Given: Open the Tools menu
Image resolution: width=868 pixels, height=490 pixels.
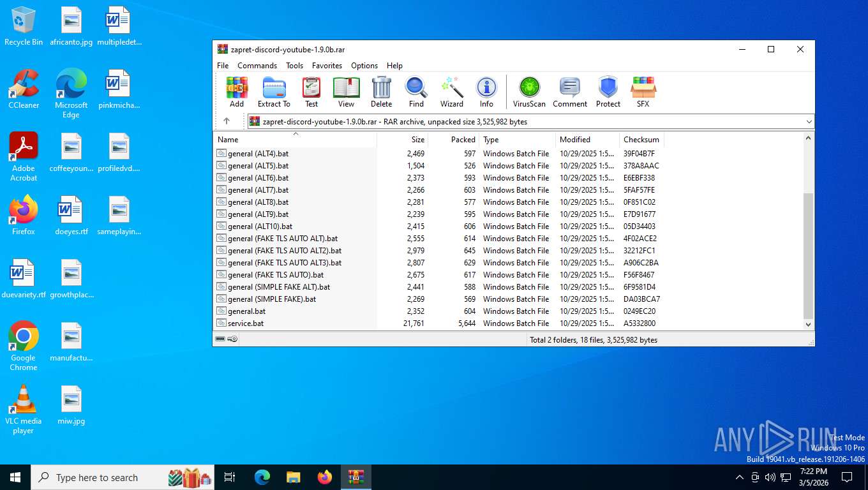Looking at the screenshot, I should (294, 65).
